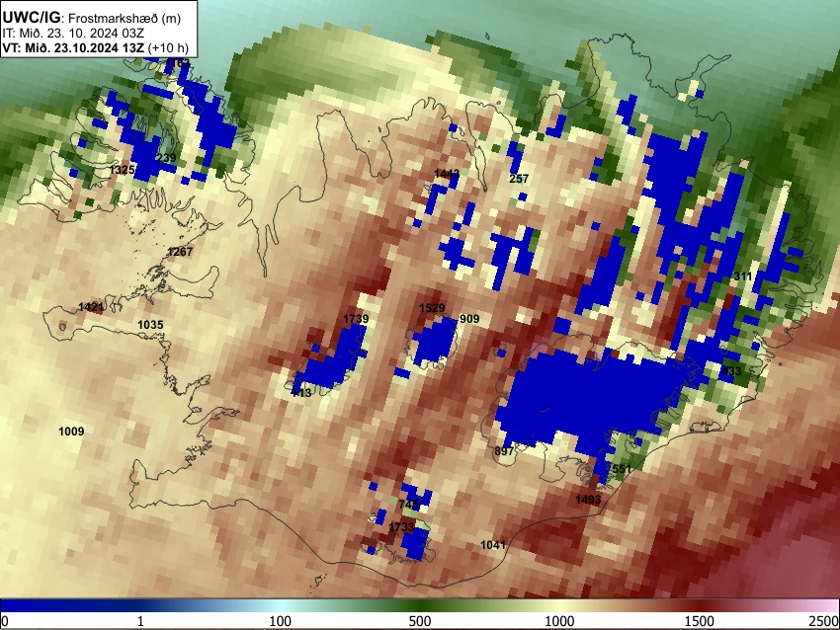Click the 551 value label
This screenshot has height=630, width=840.
coord(622,469)
